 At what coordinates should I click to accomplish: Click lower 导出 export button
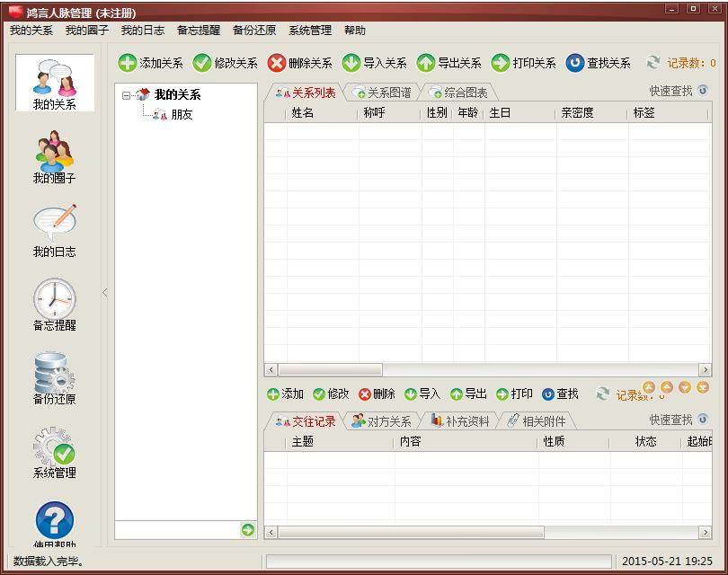tap(468, 394)
